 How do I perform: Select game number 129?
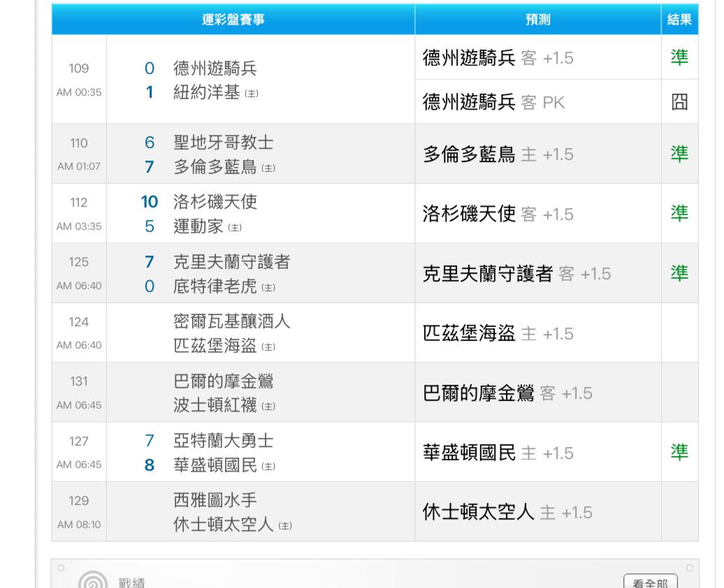(78, 501)
